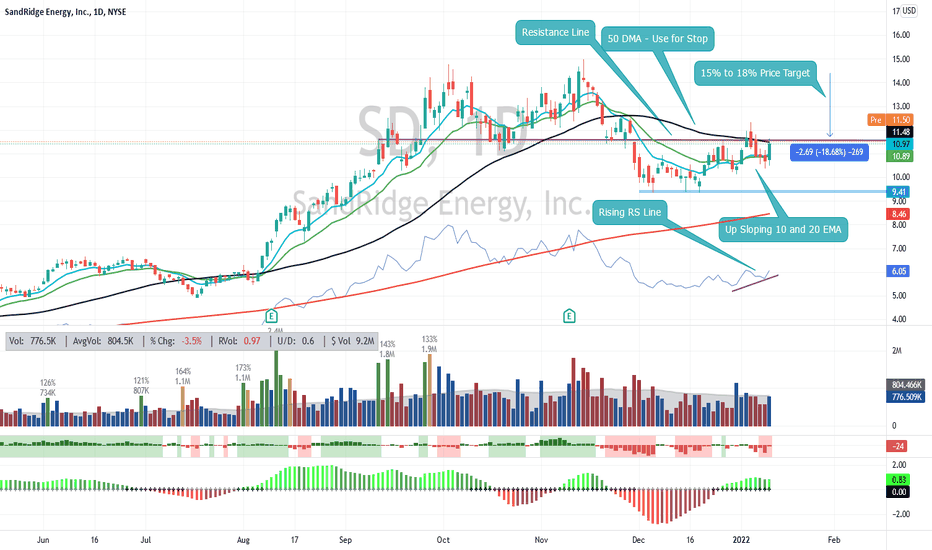This screenshot has width=932, height=550.
Task: Click the Sep label on the time axis
Action: click(345, 540)
